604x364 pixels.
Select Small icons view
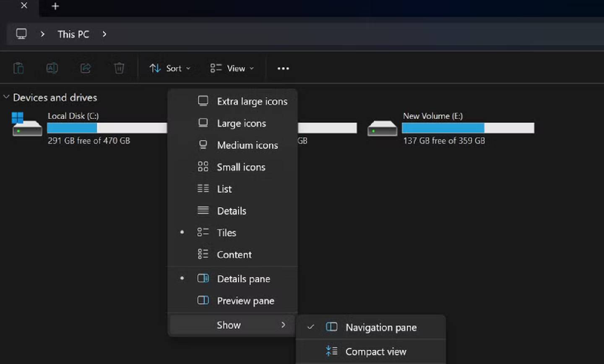tap(233, 167)
